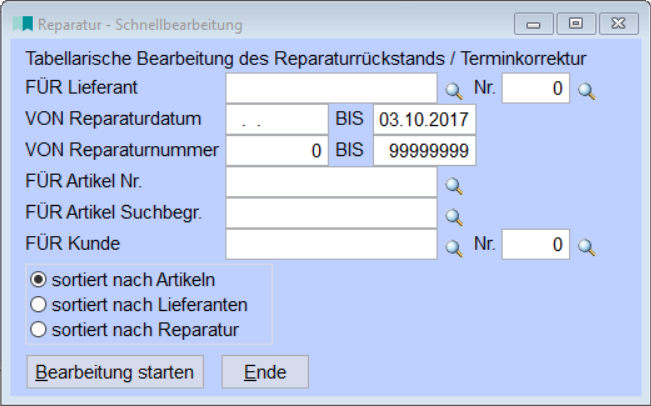Image resolution: width=651 pixels, height=406 pixels.
Task: Click the BIS date field 03.10.2017
Action: click(x=424, y=119)
